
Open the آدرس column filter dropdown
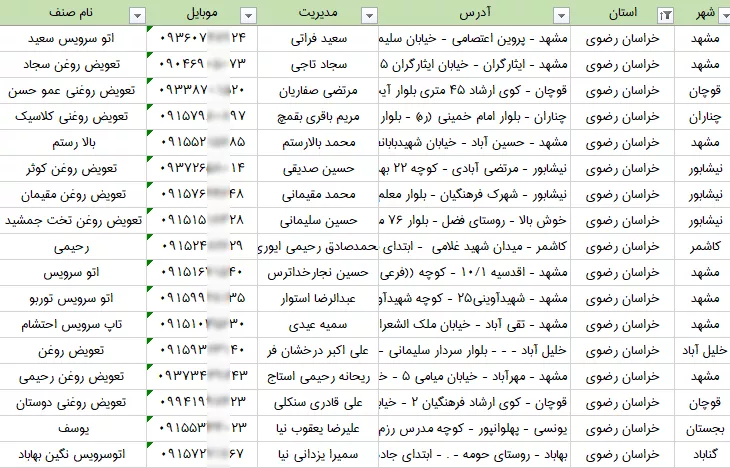click(x=561, y=16)
